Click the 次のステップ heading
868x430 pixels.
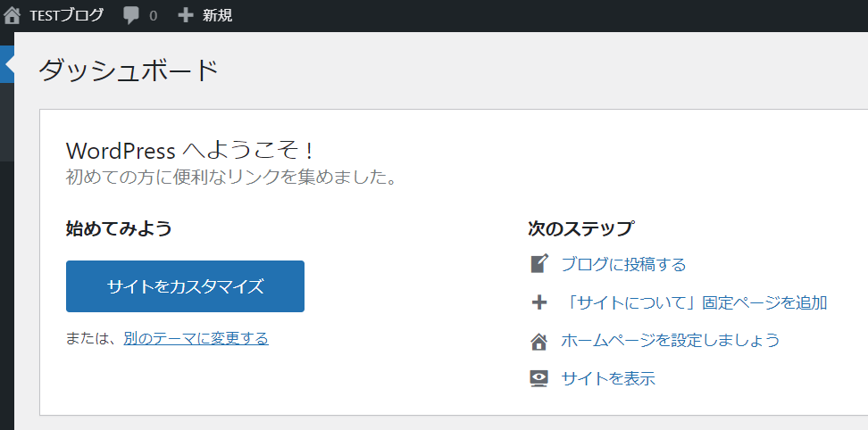click(580, 228)
